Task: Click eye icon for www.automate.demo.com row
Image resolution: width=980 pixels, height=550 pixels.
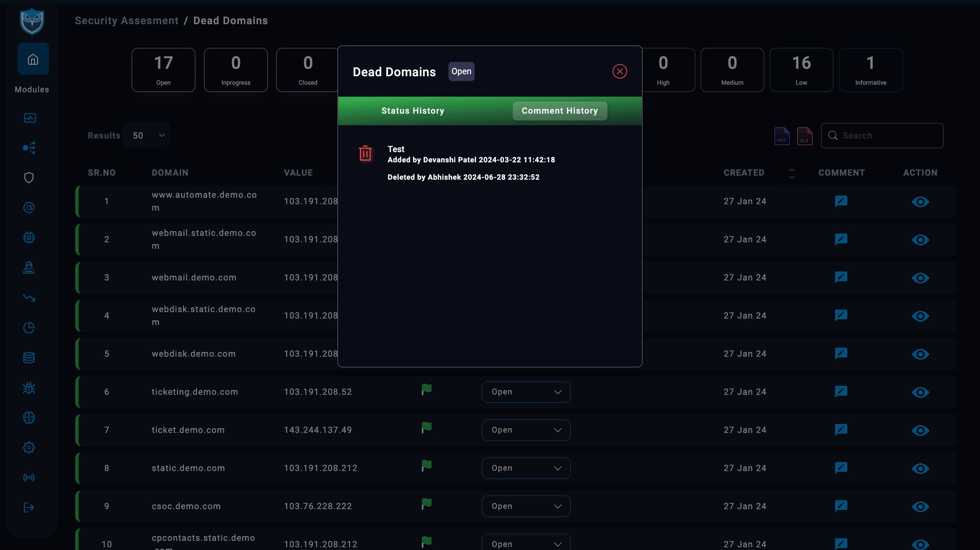Action: [x=920, y=202]
